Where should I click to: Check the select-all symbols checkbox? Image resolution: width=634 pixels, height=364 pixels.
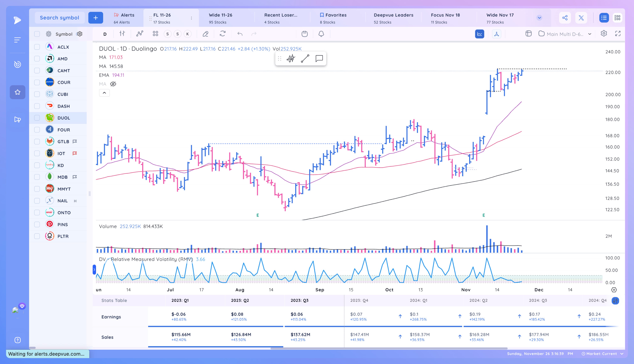37,34
